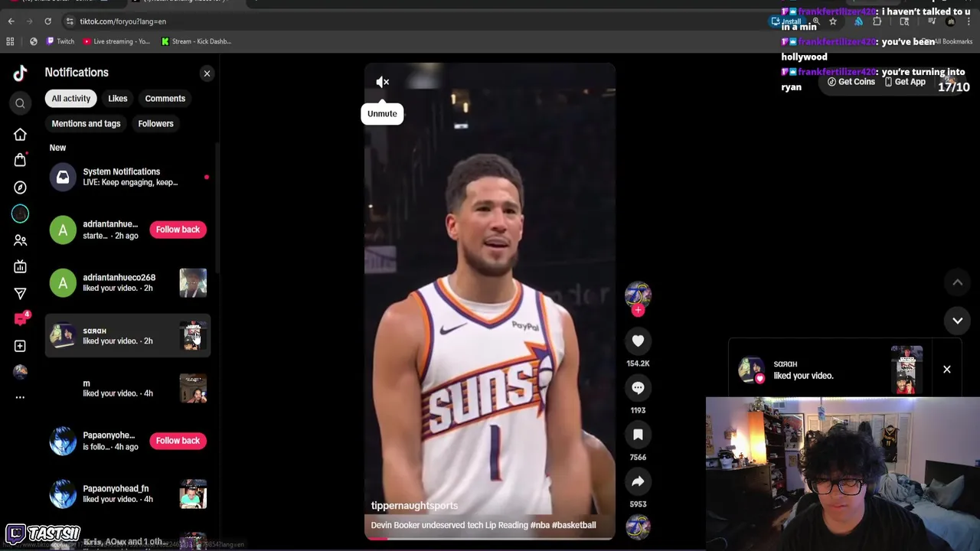Unmute the video with the speaker icon

(383, 82)
